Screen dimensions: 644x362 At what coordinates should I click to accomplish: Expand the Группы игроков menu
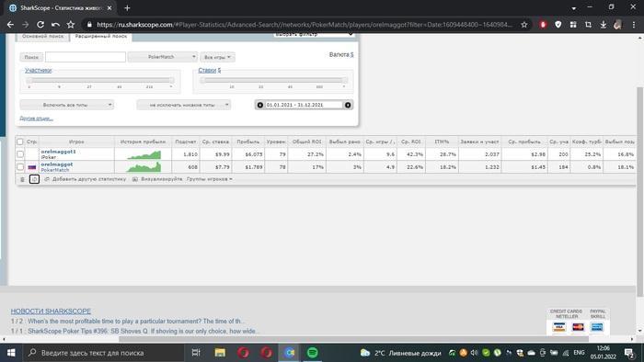210,179
